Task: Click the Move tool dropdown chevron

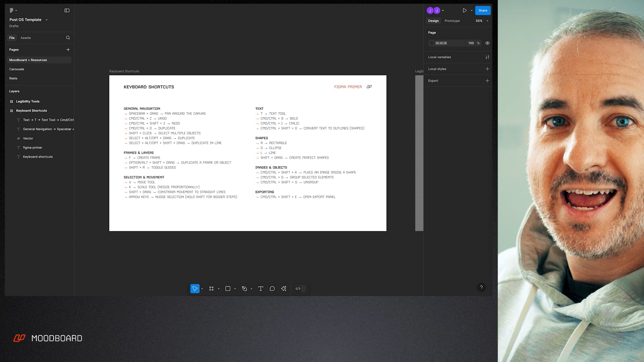Action: pos(202,289)
